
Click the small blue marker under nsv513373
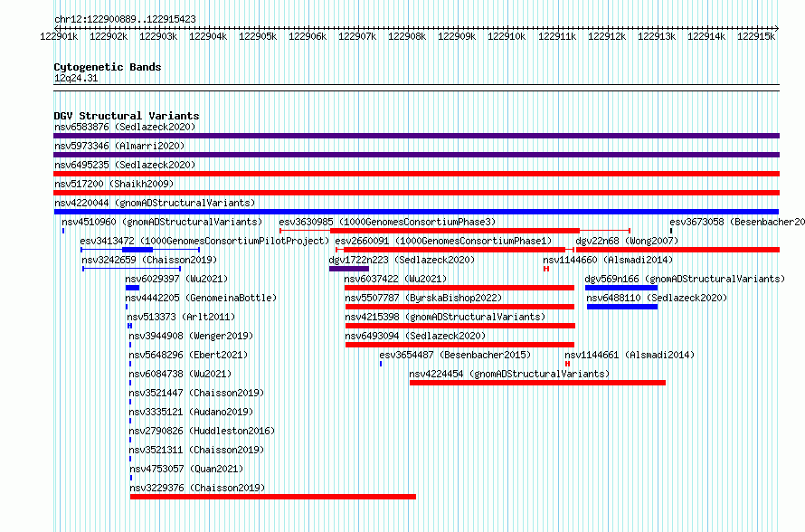tap(130, 326)
